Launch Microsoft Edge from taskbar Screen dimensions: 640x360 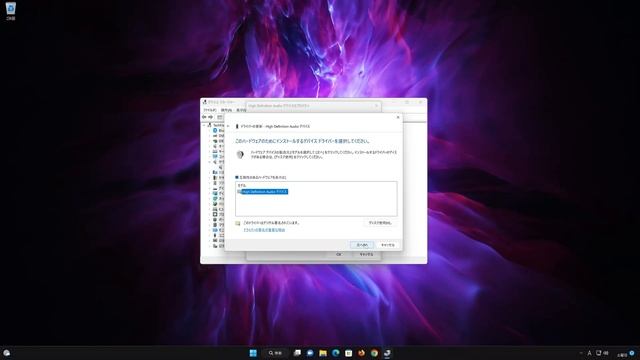pos(336,353)
